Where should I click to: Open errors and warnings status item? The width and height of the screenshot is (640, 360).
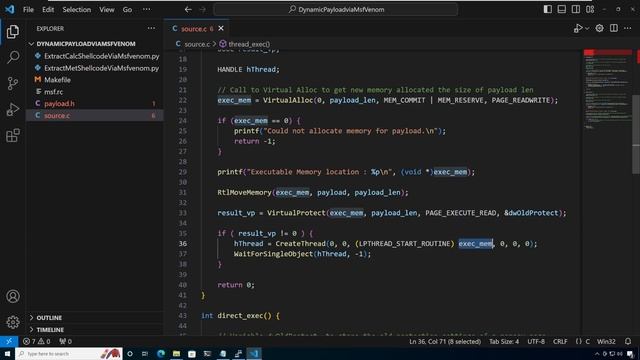(36, 341)
